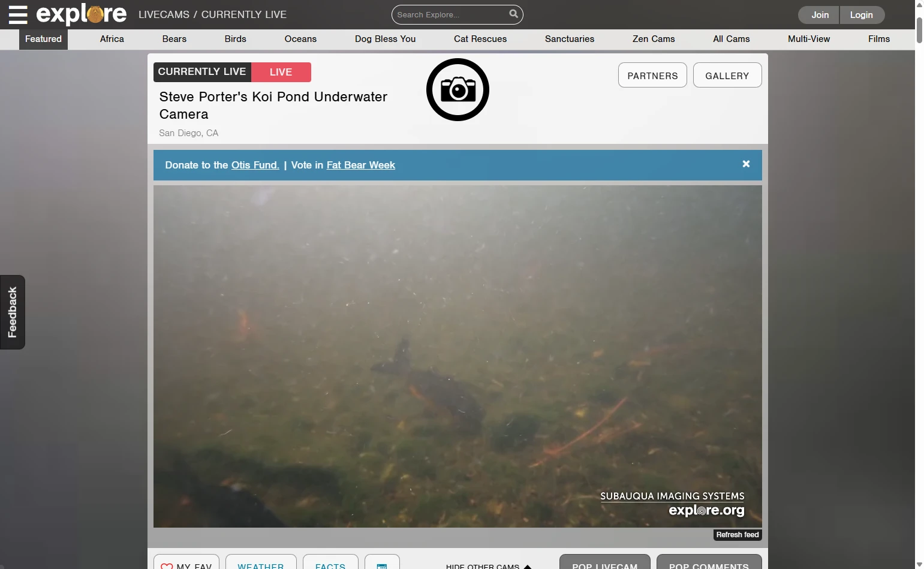Open the Weather panel
This screenshot has height=569, width=924.
pyautogui.click(x=261, y=564)
